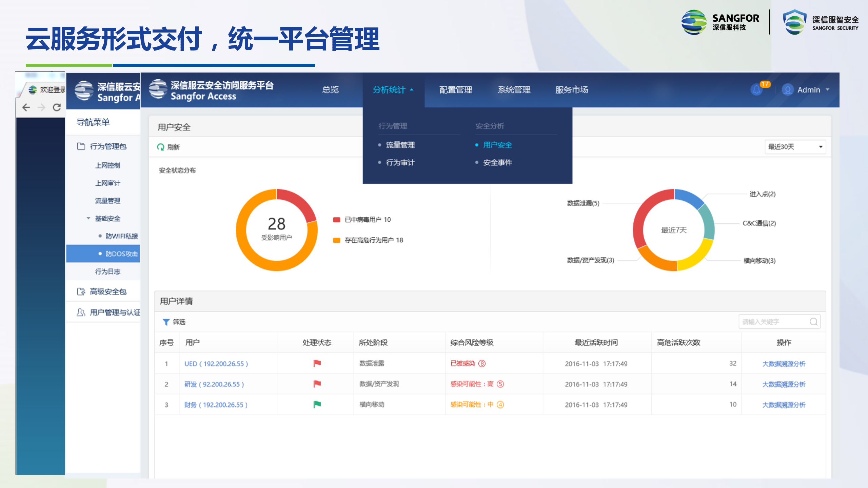Image resolution: width=868 pixels, height=488 pixels.
Task: Open UED (192.200.26.55) user link
Action: 216,364
